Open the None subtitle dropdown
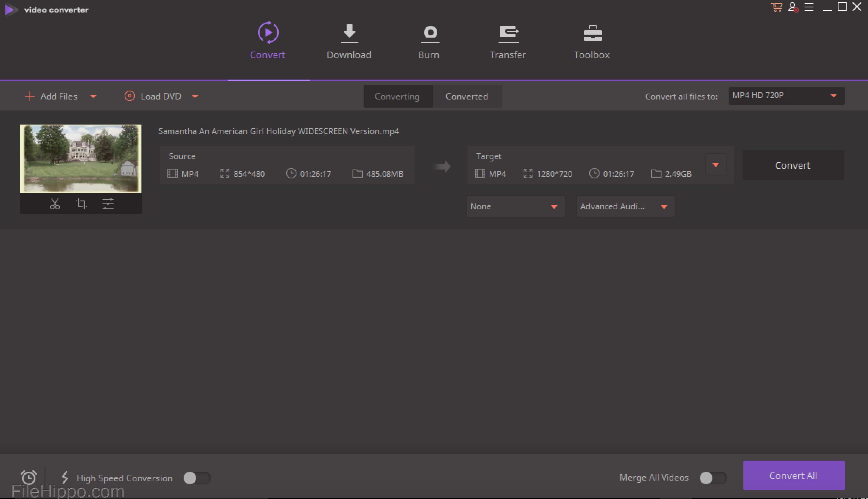Viewport: 868px width, 499px height. 515,206
